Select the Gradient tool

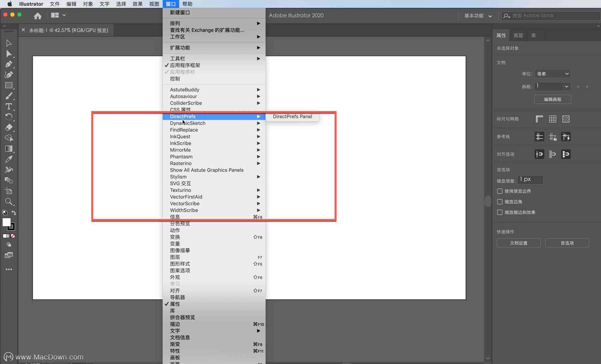coord(9,149)
